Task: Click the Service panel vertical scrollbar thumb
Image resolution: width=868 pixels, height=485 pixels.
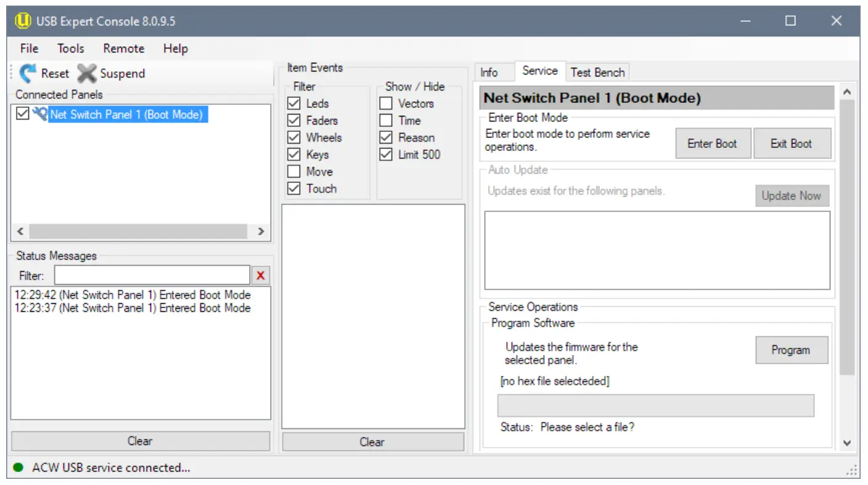Action: point(847,237)
